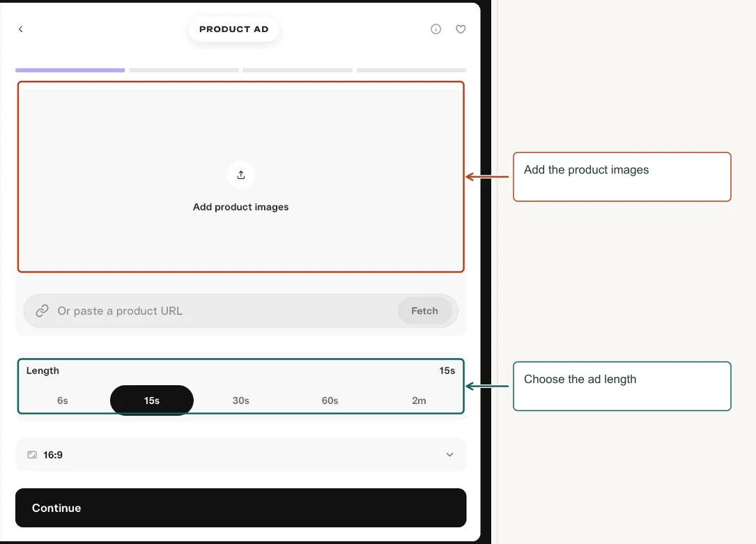
Task: Click the Length label
Action: click(43, 371)
